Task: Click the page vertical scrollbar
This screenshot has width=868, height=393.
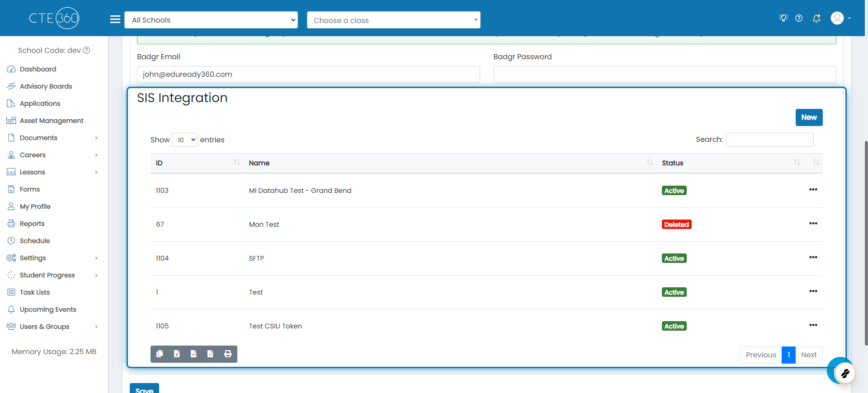Action: [x=866, y=243]
